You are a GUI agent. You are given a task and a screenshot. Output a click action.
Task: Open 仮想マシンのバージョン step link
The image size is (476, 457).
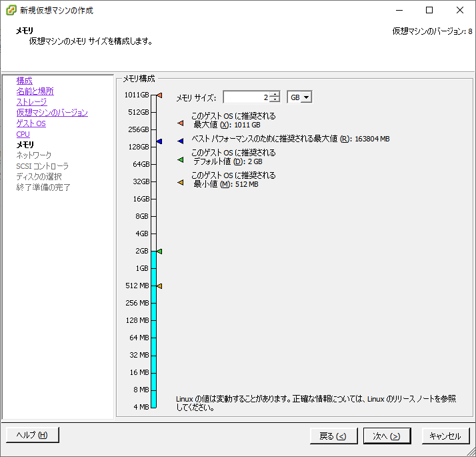click(52, 113)
